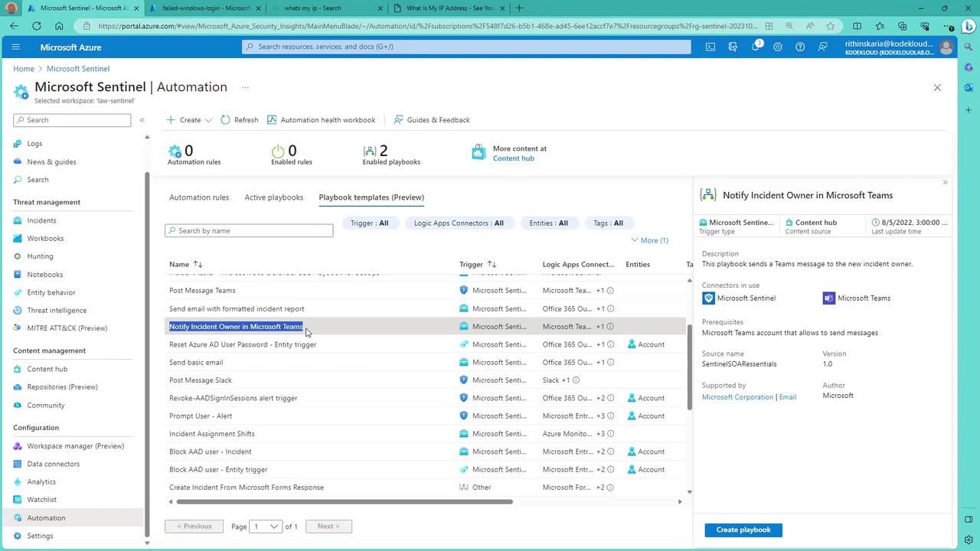Expand the More (1) filters
The image size is (980, 551).
(x=649, y=240)
